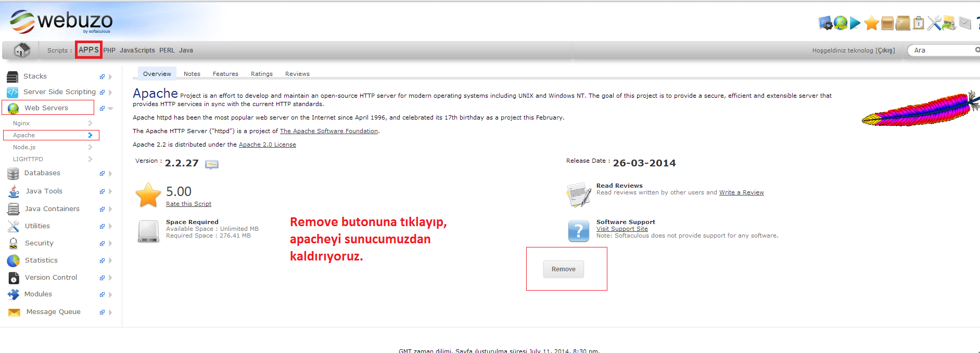Click the Rate this Script link

click(188, 204)
